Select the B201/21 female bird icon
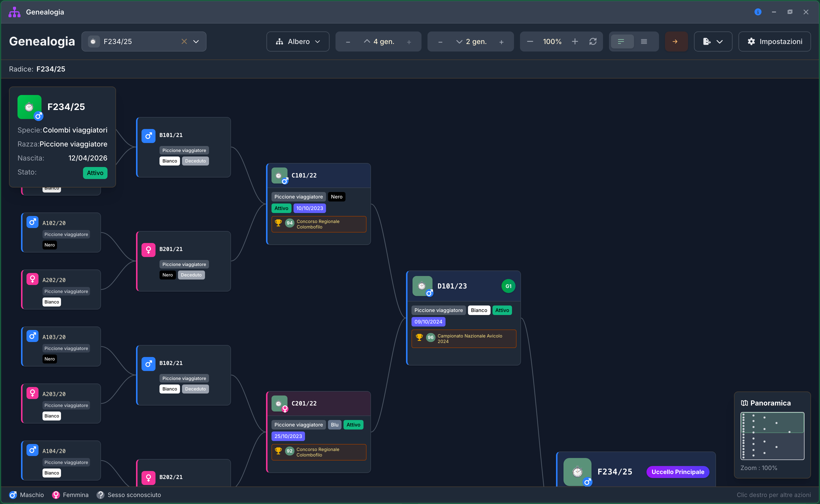 click(x=148, y=250)
